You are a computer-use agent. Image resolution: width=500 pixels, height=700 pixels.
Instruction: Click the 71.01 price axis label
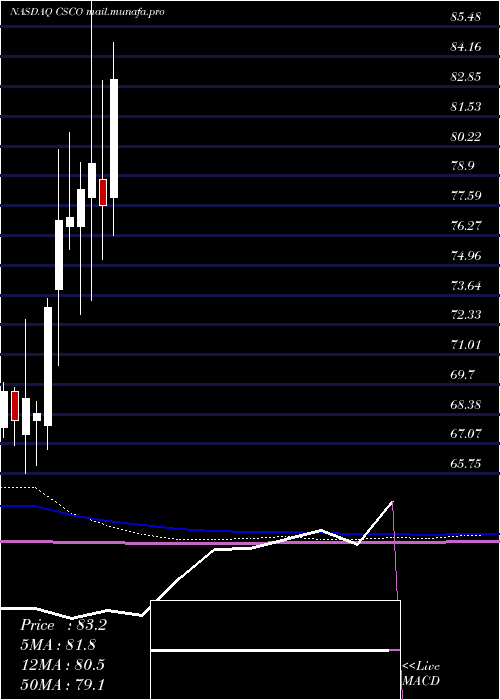(466, 345)
